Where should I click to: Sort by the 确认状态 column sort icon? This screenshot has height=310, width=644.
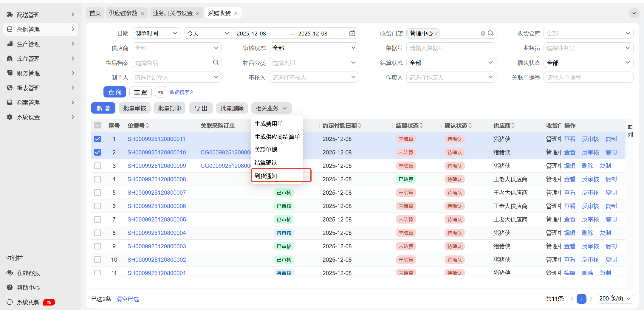pos(470,126)
